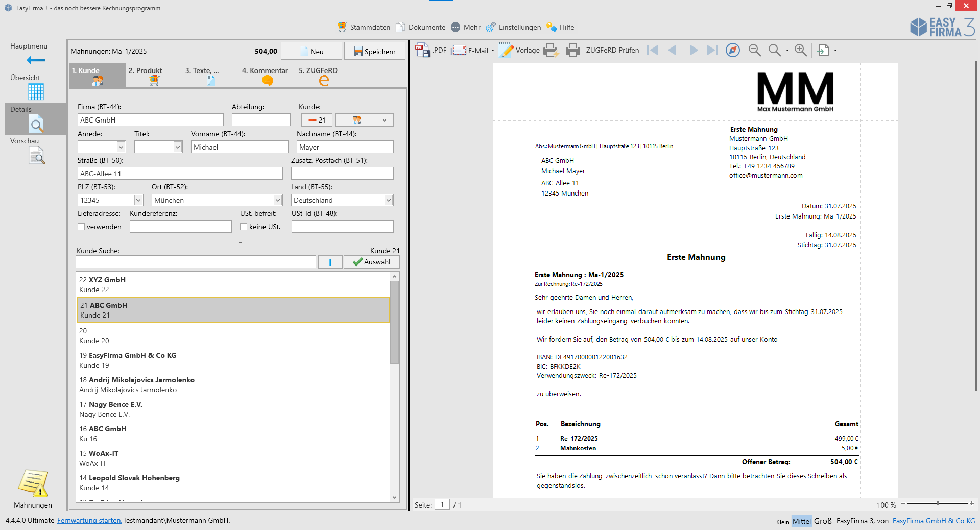
Task: Select customer 15 WoAx-IT
Action: click(233, 458)
